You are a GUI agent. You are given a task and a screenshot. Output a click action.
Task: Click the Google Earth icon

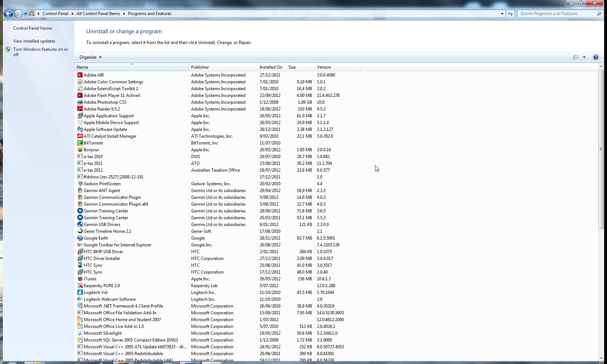[x=80, y=238]
